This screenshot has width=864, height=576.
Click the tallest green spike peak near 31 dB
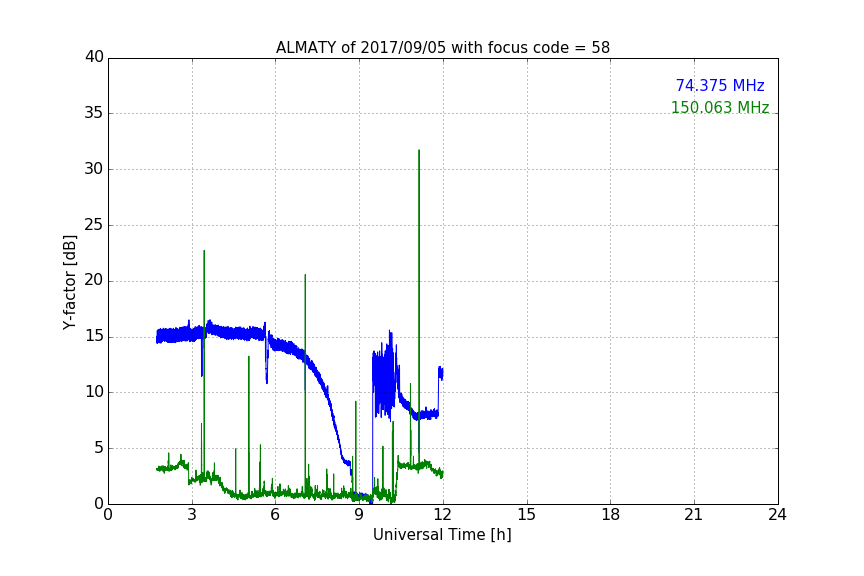419,150
